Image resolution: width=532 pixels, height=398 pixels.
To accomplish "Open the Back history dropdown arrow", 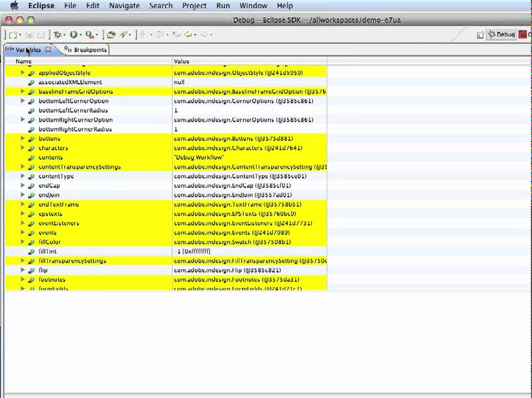I will [195, 35].
